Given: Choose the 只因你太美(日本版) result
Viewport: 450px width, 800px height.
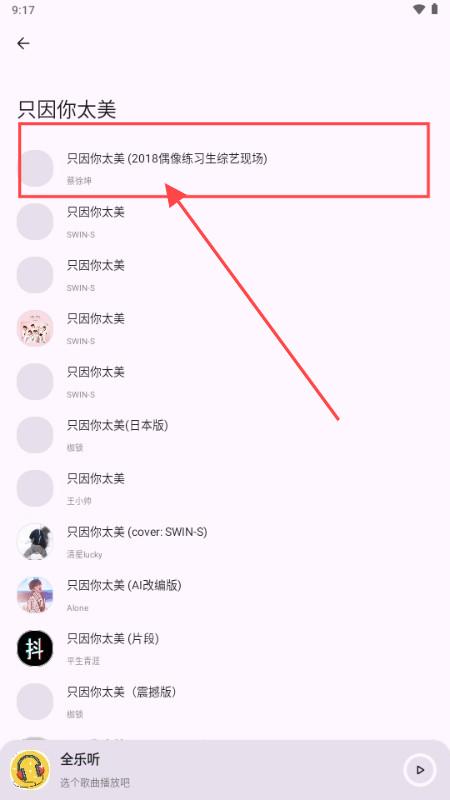Looking at the screenshot, I should (224, 435).
